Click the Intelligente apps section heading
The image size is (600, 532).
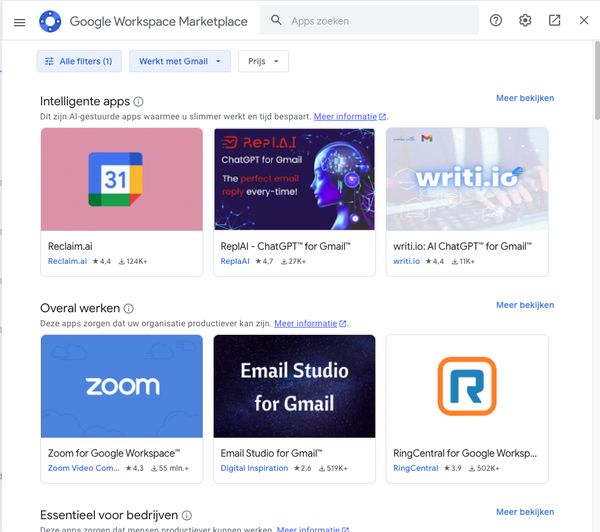click(x=85, y=101)
